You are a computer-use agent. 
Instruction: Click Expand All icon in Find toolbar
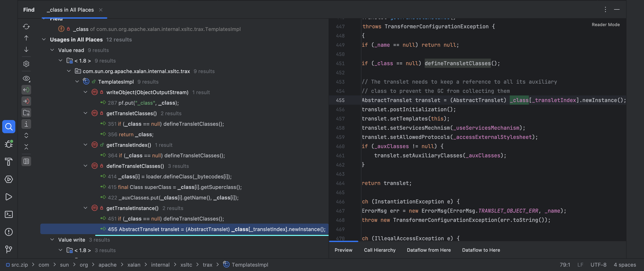tap(26, 136)
